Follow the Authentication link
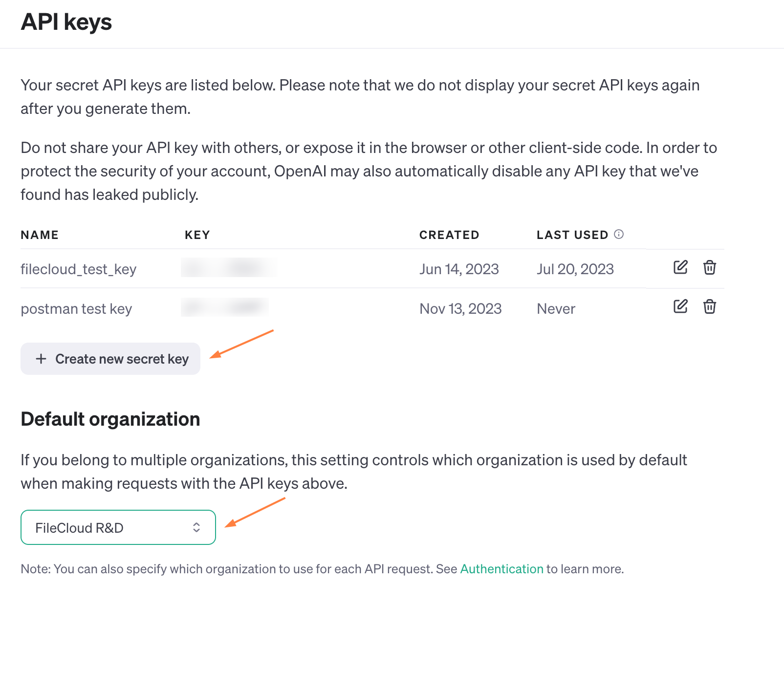The height and width of the screenshot is (693, 784). (501, 569)
